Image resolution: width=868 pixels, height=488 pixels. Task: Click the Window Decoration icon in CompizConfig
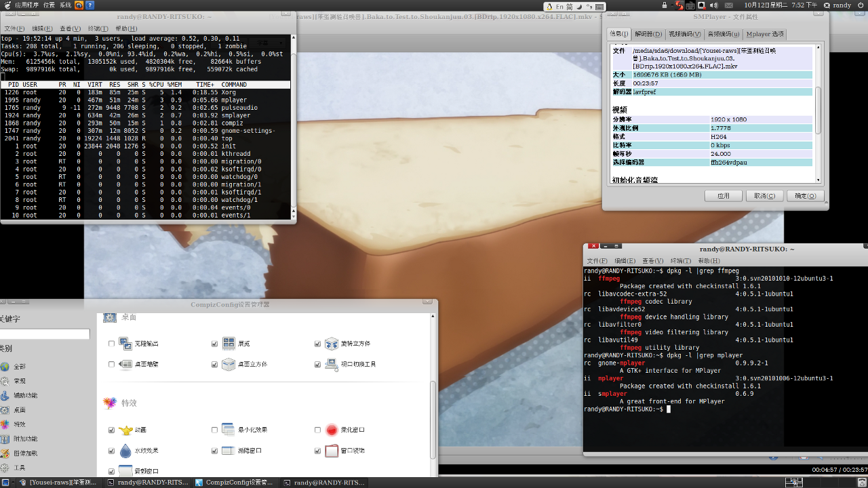[332, 451]
